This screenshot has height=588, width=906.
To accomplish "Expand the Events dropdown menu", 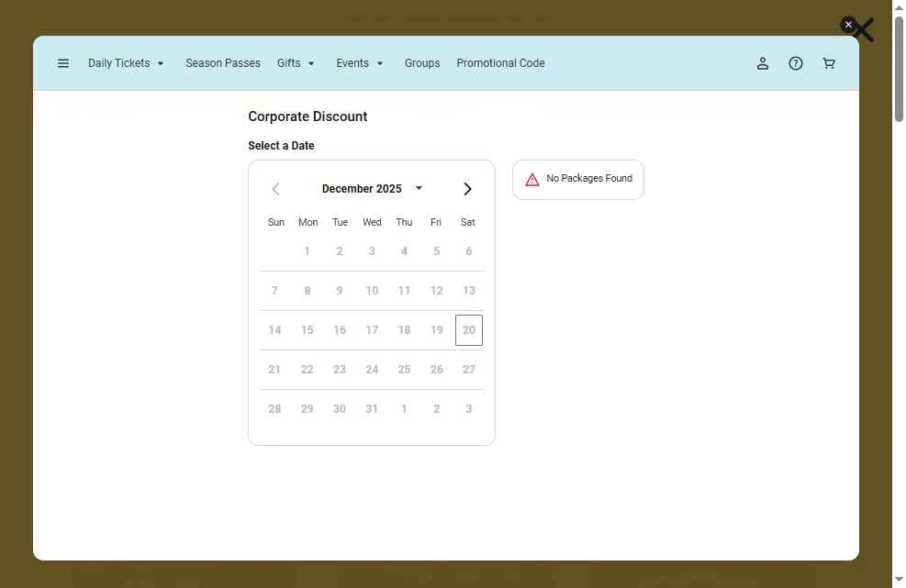I will coord(360,63).
